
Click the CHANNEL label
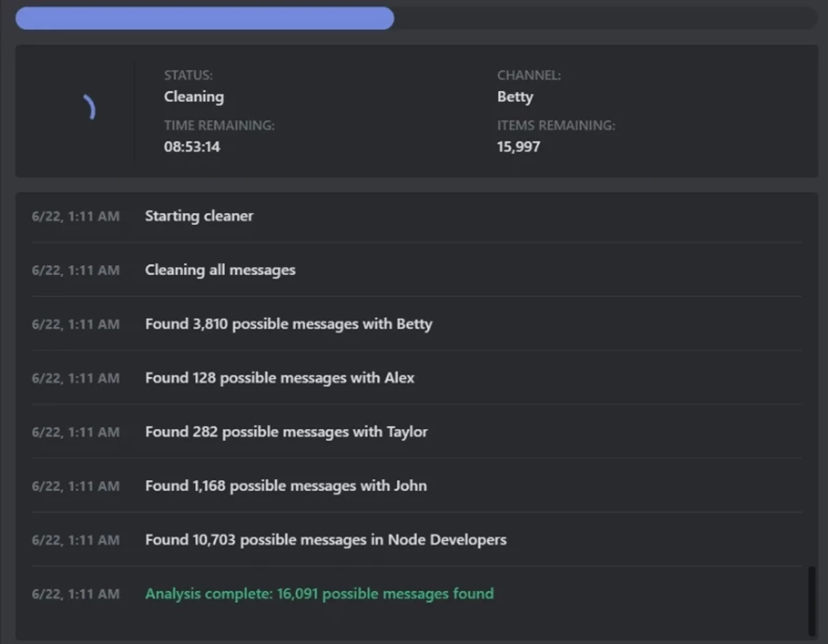529,75
